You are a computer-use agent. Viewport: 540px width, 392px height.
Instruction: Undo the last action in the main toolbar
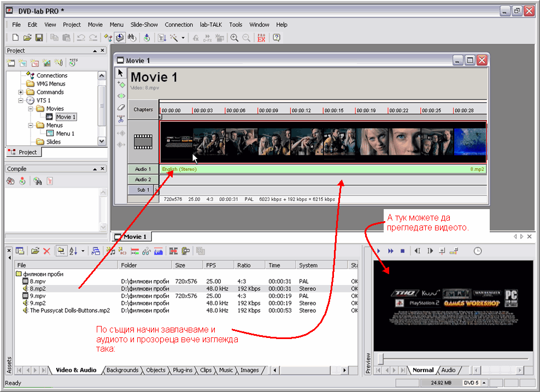(80, 38)
